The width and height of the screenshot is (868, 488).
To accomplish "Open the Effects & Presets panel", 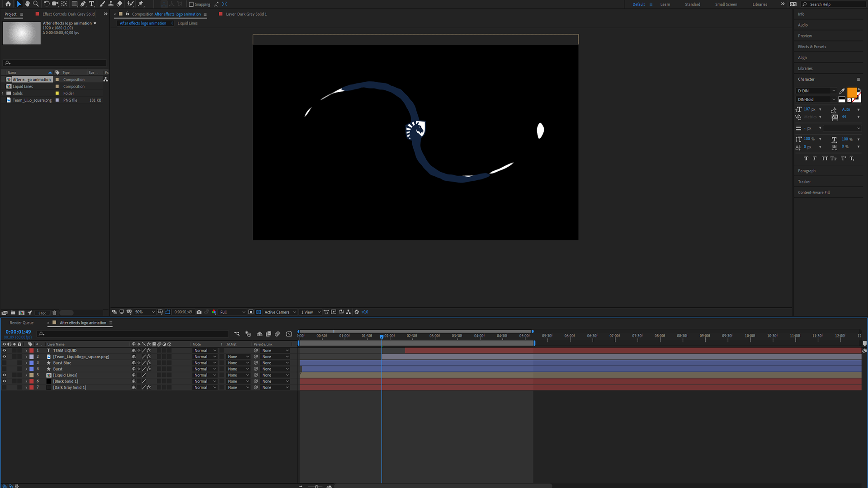I will coord(812,47).
